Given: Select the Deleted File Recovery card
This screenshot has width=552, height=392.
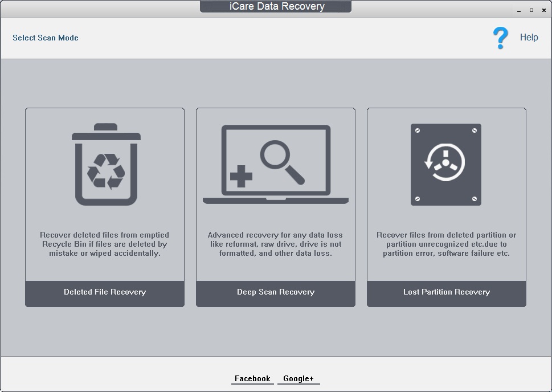Looking at the screenshot, I should pos(104,207).
